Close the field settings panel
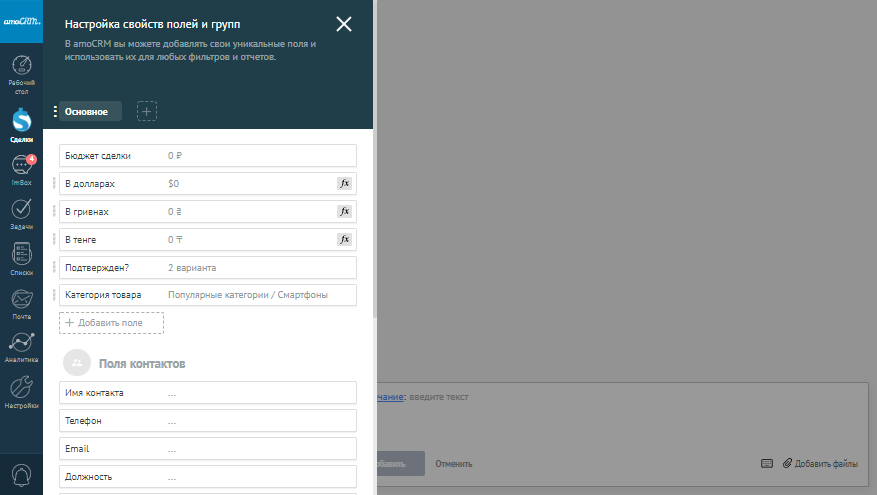877x495 pixels. click(x=344, y=24)
